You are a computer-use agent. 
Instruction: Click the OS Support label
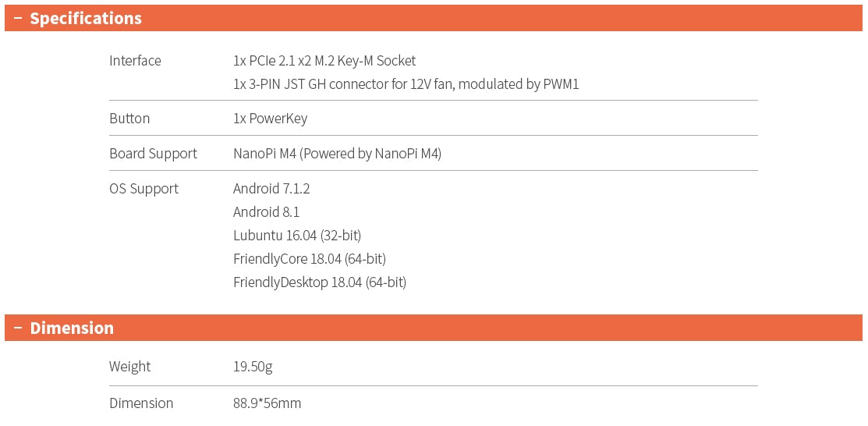click(x=143, y=189)
